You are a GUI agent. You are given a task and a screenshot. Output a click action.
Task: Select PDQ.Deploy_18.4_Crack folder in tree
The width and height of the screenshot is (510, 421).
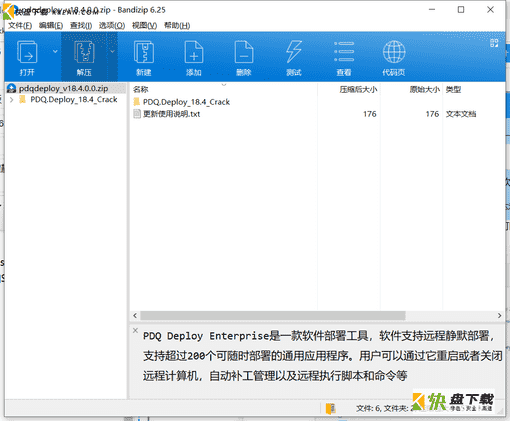(x=74, y=100)
